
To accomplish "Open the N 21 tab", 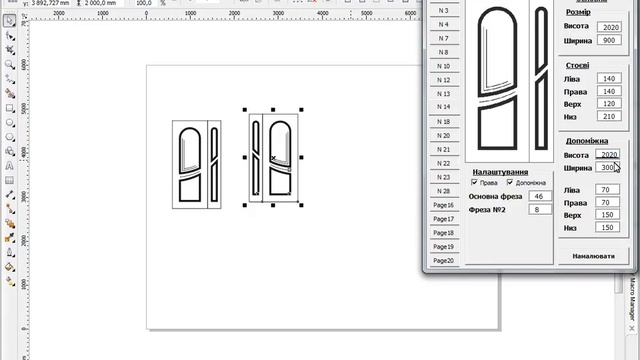I will coord(444,149).
